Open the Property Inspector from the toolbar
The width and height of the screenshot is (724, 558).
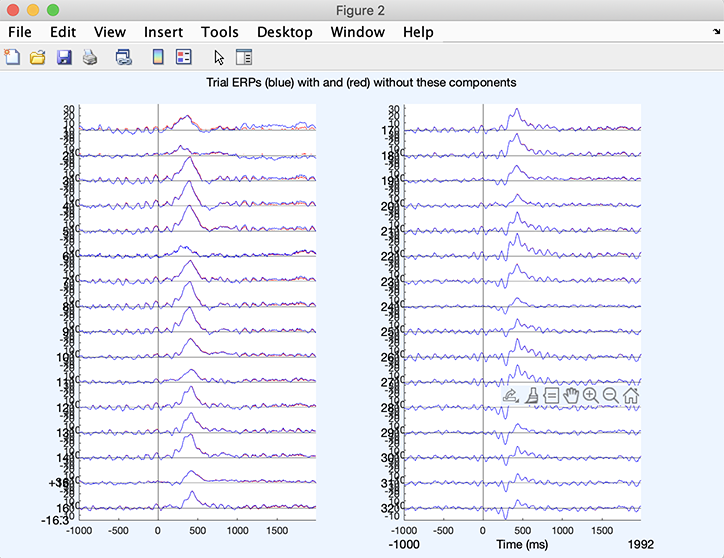pos(245,57)
